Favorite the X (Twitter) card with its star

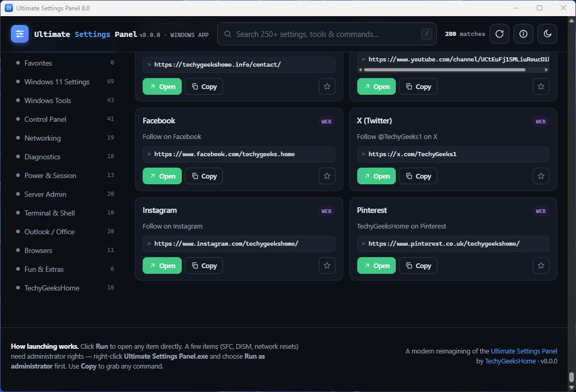click(541, 176)
